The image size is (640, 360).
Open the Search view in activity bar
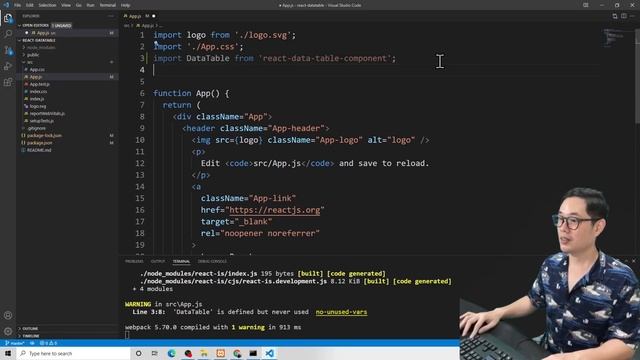[8, 34]
